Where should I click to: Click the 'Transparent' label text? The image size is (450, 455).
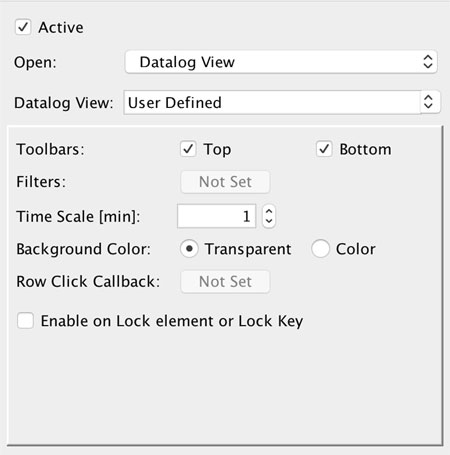[248, 249]
